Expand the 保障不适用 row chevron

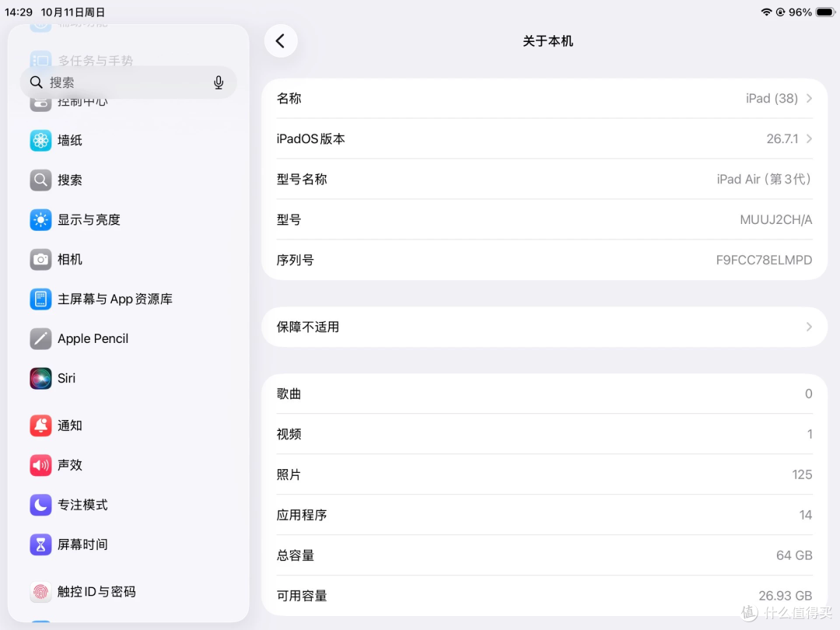point(809,327)
